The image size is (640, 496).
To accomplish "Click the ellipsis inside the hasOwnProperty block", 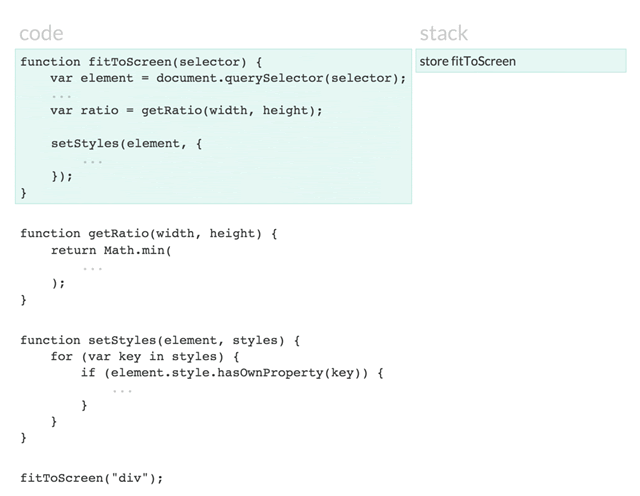I will 122,392.
